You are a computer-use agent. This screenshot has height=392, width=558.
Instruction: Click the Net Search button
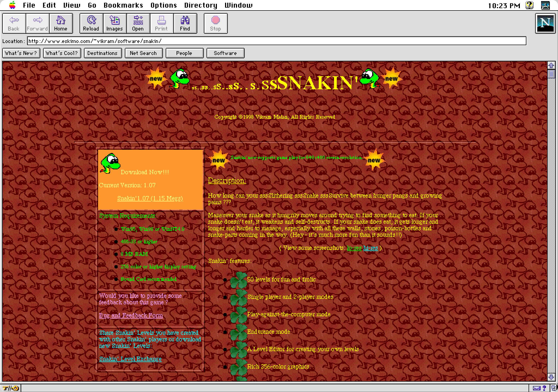tap(143, 53)
